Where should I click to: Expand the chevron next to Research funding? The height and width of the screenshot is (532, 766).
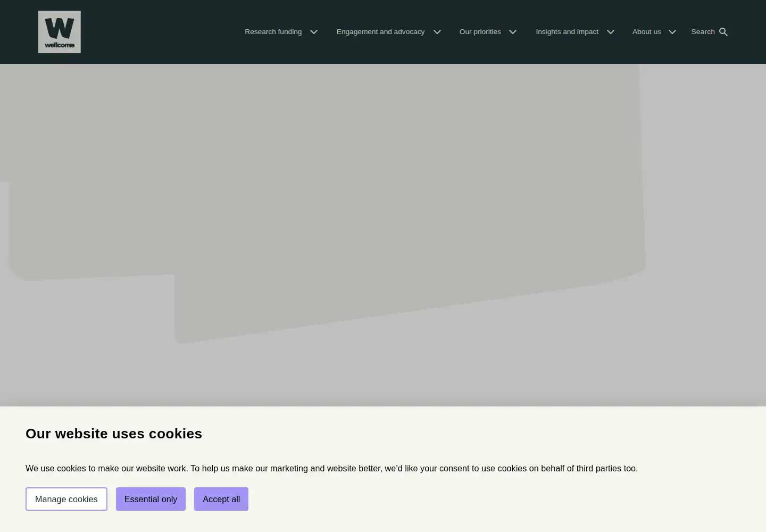(x=314, y=32)
